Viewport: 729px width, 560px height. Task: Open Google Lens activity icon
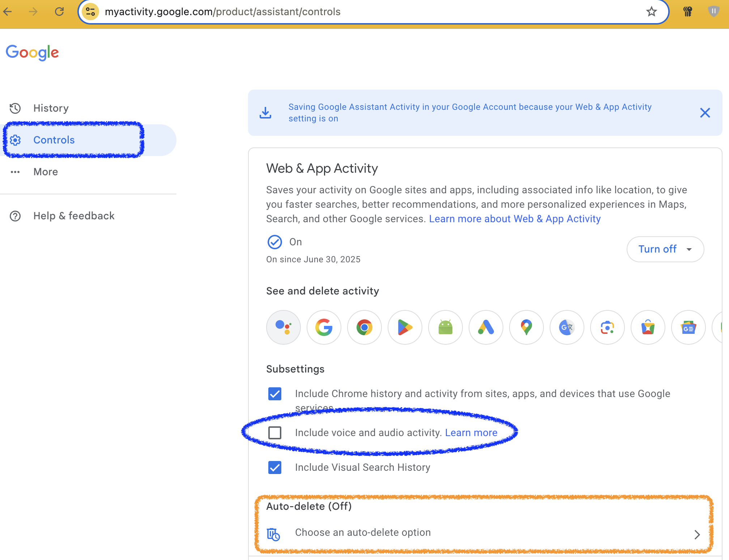[x=607, y=327]
